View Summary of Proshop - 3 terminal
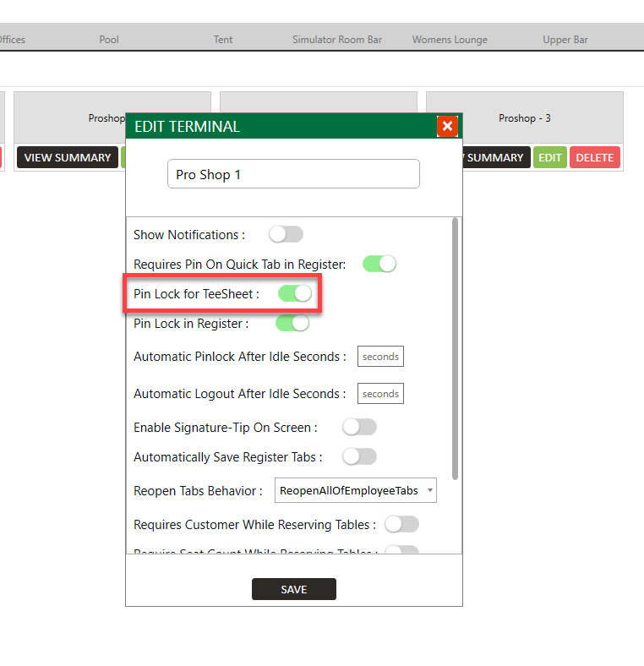The image size is (644, 666). [496, 157]
